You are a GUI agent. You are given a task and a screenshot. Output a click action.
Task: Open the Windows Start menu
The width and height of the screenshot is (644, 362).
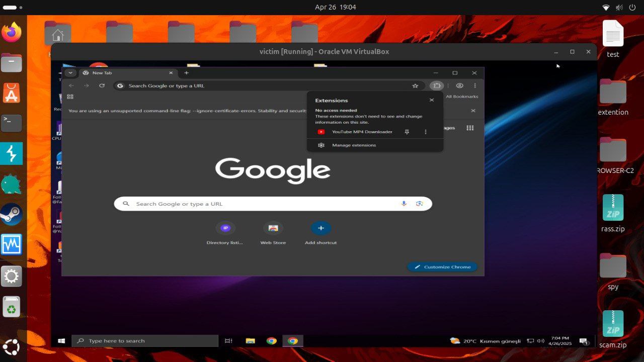61,341
